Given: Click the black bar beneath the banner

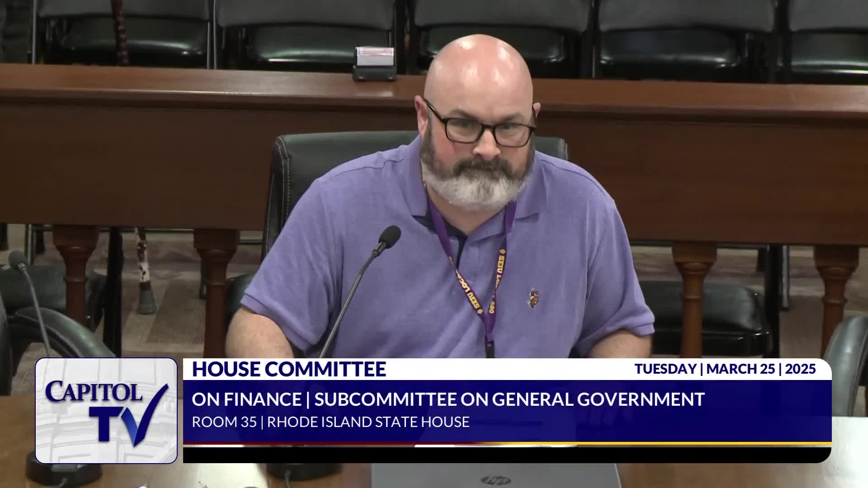Looking at the screenshot, I should (506, 455).
